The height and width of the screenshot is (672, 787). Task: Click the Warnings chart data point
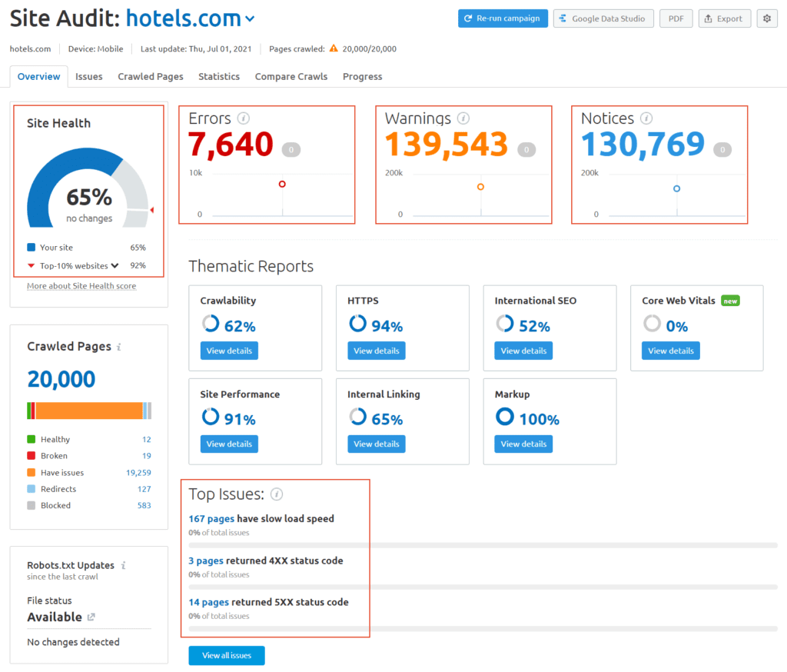click(x=480, y=187)
